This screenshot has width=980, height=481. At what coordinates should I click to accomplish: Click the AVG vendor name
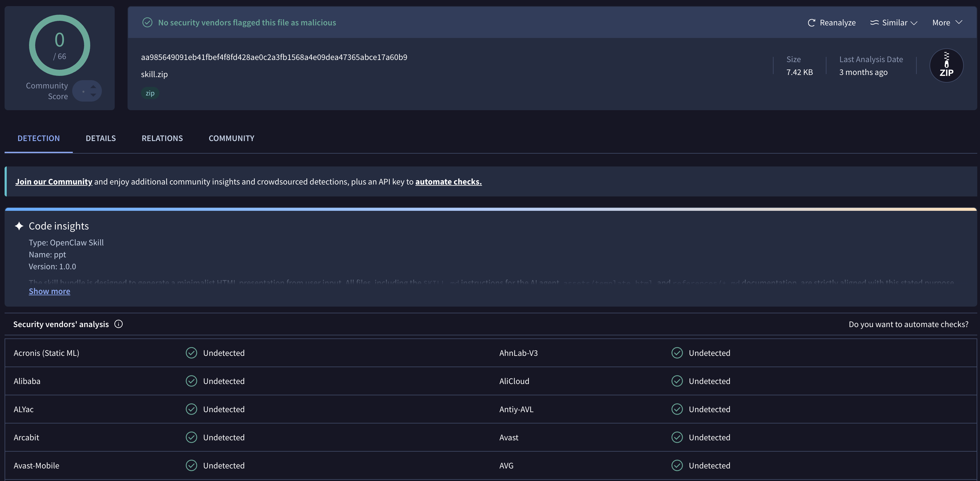point(506,465)
